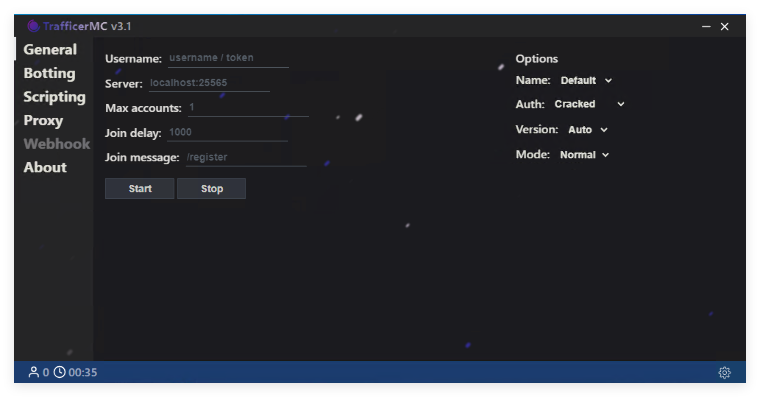The image size is (760, 397).
Task: Switch to the General tab
Action: [50, 49]
